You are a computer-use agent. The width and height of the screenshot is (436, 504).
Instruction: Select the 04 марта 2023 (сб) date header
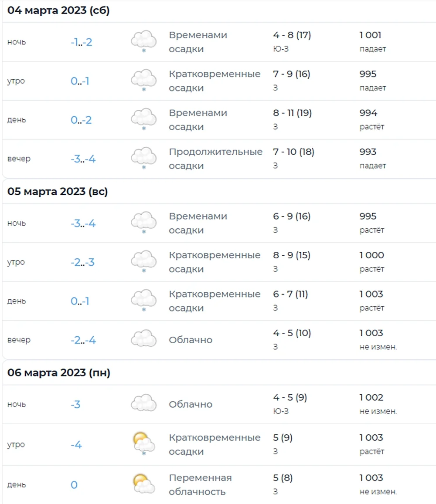[58, 10]
